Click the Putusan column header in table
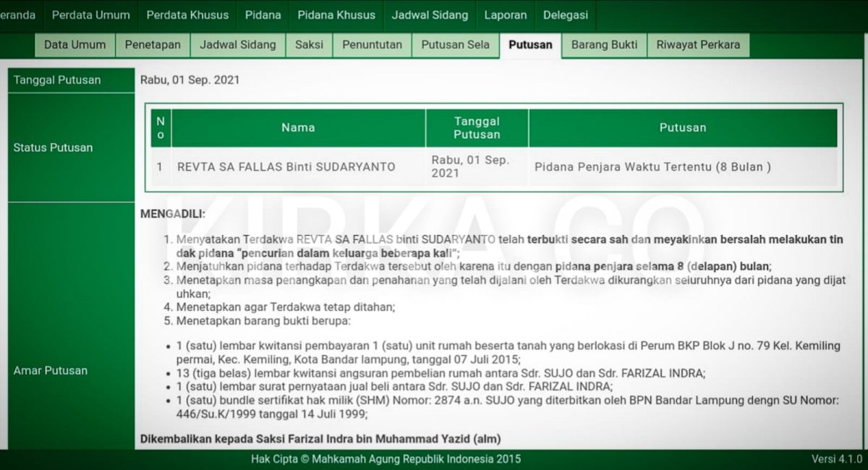The image size is (868, 470). click(682, 128)
